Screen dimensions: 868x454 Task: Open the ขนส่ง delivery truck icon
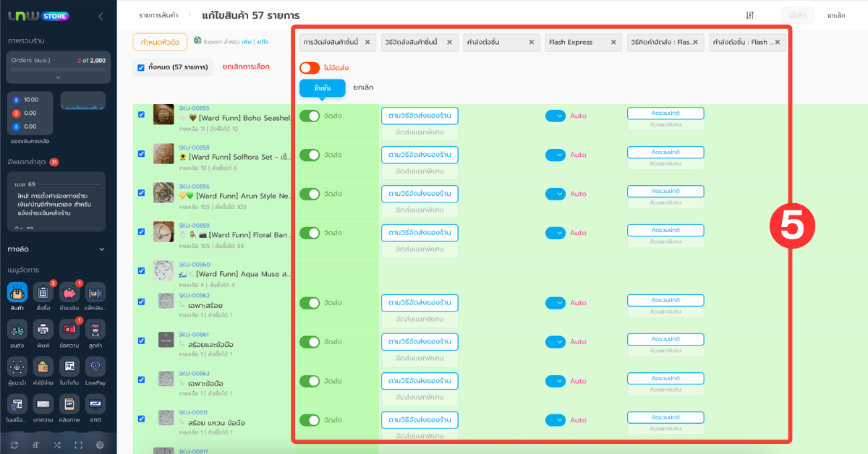(x=17, y=330)
